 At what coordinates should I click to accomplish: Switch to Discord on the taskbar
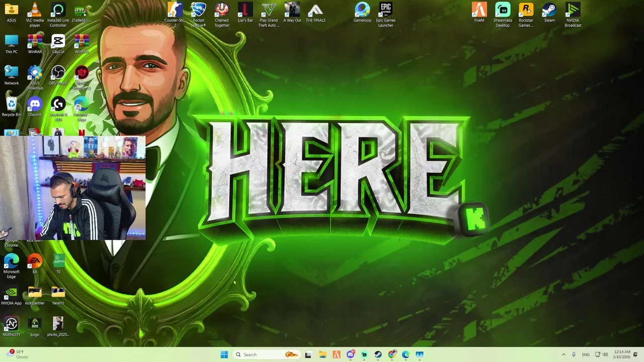coord(351,354)
